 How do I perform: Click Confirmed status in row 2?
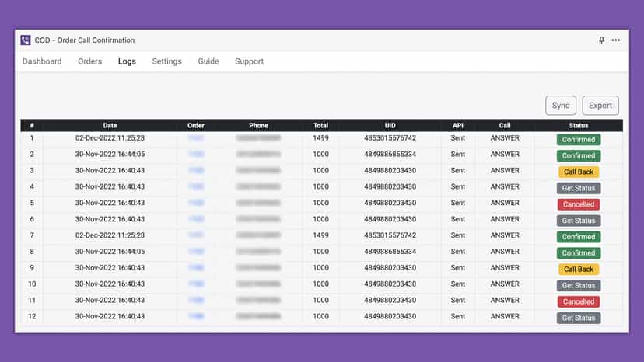pos(579,155)
